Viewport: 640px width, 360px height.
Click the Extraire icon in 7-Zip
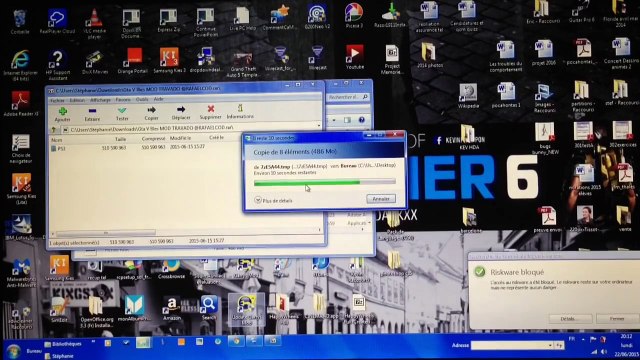pyautogui.click(x=92, y=114)
